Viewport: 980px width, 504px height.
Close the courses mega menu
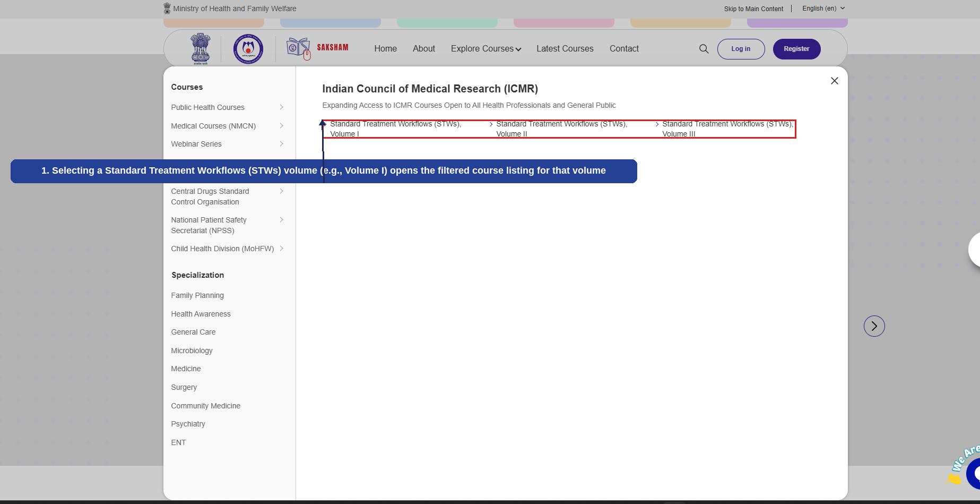[835, 81]
